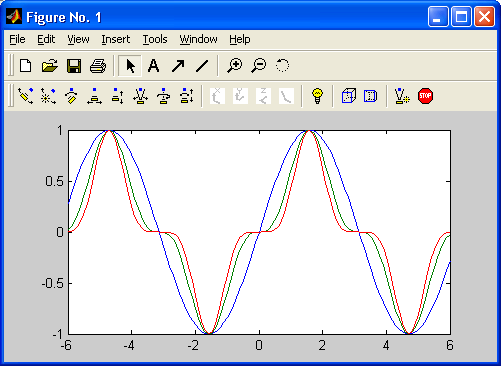The image size is (501, 366).
Task: Open a file using the folder icon
Action: coord(50,66)
